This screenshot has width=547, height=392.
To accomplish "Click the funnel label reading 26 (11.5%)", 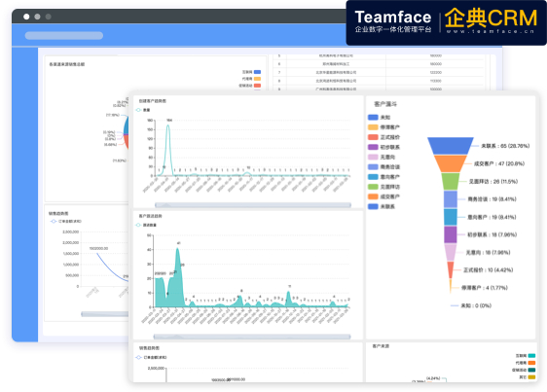I will tap(492, 181).
